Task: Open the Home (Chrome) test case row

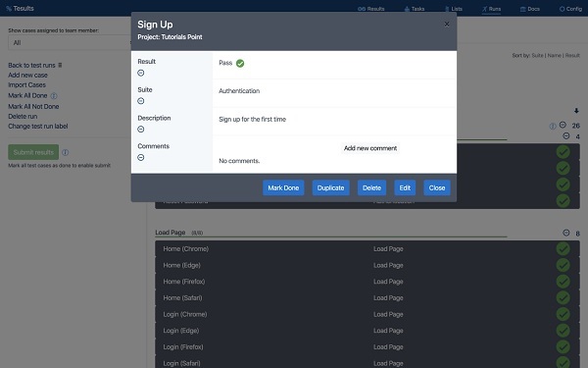Action: point(367,249)
